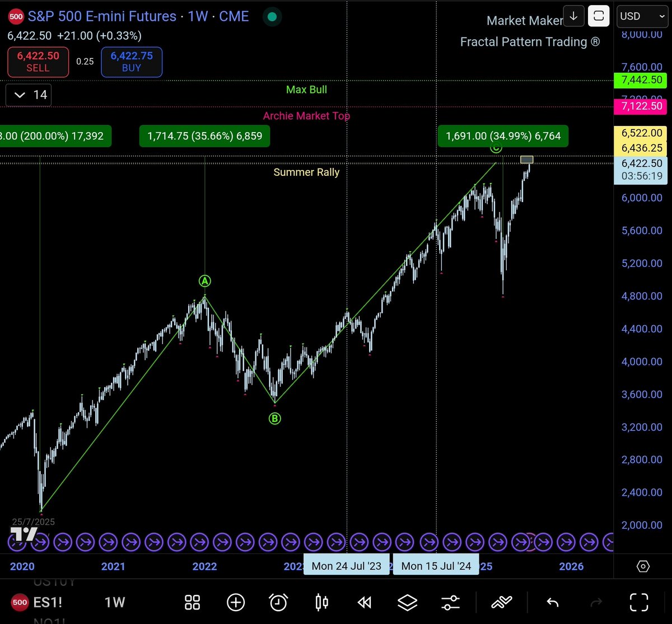Tap the Mon 24 Jul '23 date label

pyautogui.click(x=346, y=566)
